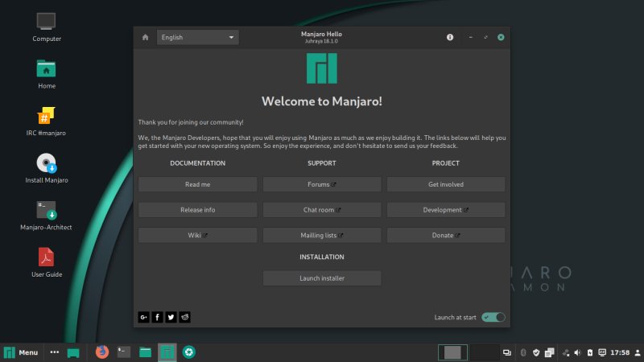Click the Manjaro Hello taskbar entry
The height and width of the screenshot is (362, 644).
pyautogui.click(x=167, y=352)
